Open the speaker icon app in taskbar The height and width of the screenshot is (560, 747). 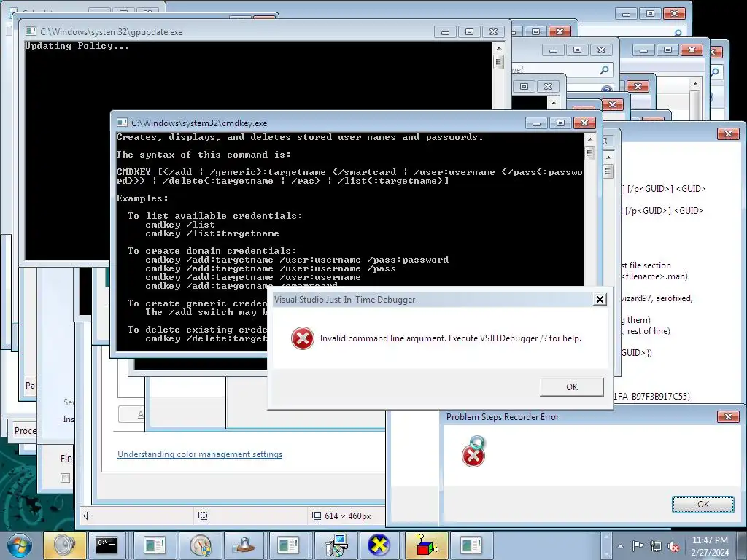[65, 545]
